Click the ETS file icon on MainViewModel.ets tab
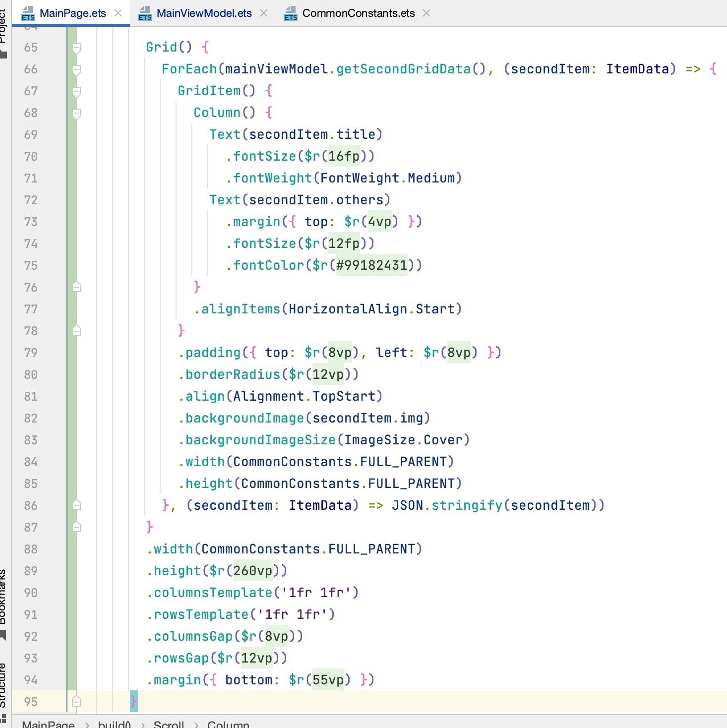Screen dimensions: 727x728 click(x=145, y=13)
